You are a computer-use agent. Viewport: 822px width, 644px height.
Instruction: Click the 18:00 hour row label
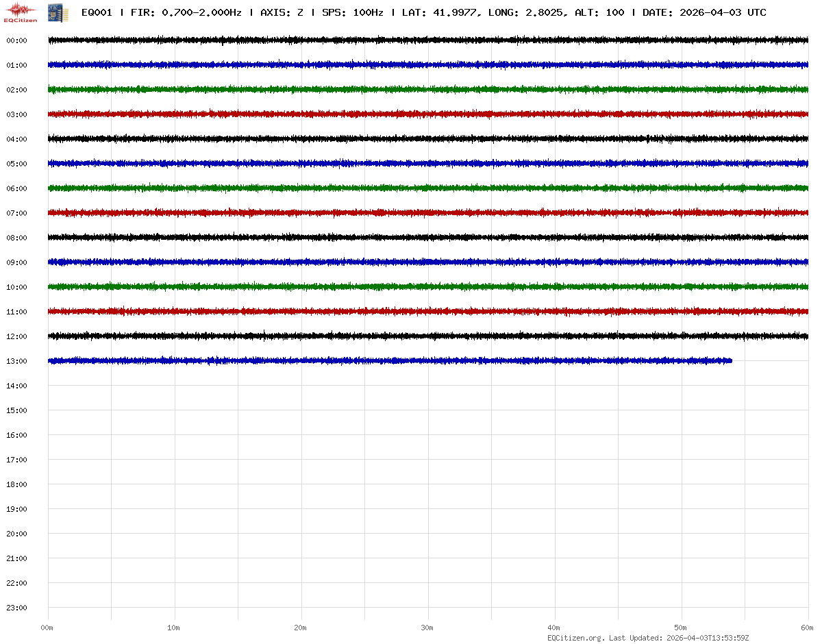16,484
